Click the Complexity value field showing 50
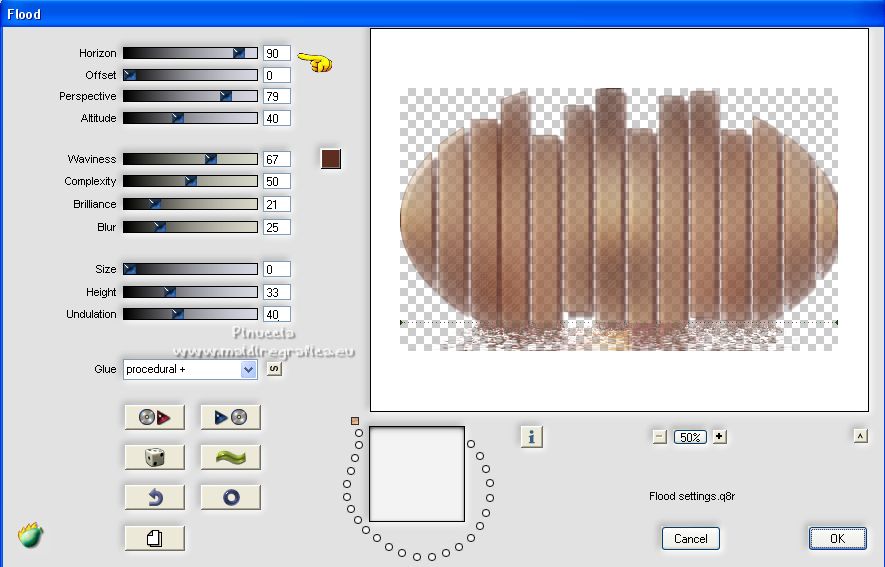This screenshot has width=885, height=567. click(277, 181)
